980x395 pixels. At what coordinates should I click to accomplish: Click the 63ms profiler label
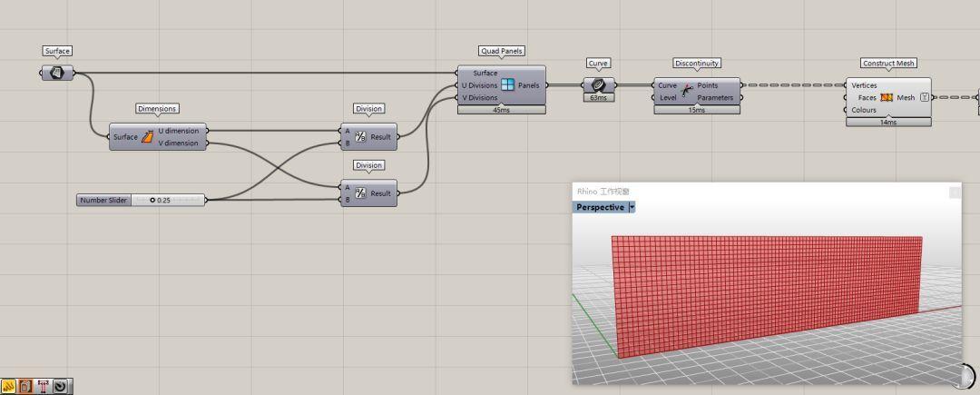click(x=599, y=98)
